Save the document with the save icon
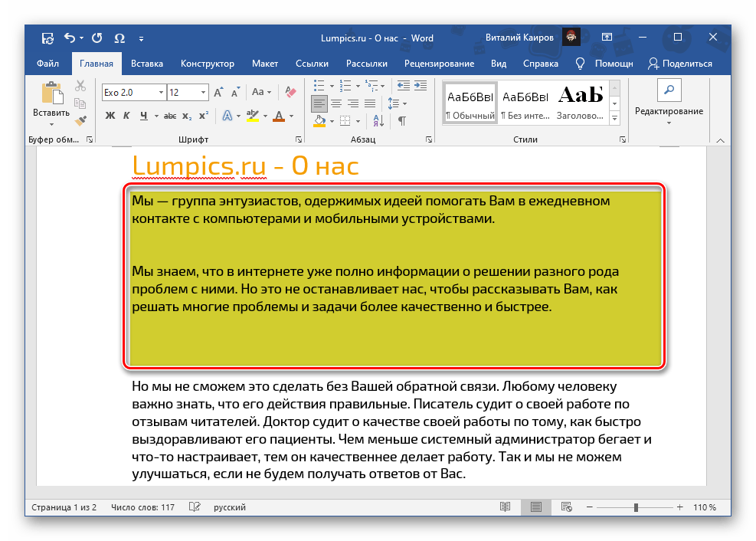 (x=47, y=38)
